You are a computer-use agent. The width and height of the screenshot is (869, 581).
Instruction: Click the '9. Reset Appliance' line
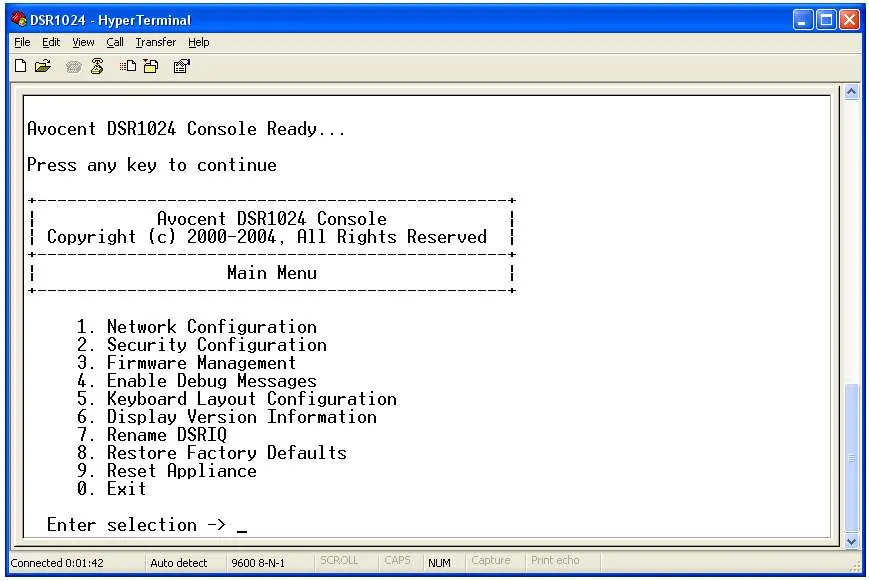[x=167, y=471]
